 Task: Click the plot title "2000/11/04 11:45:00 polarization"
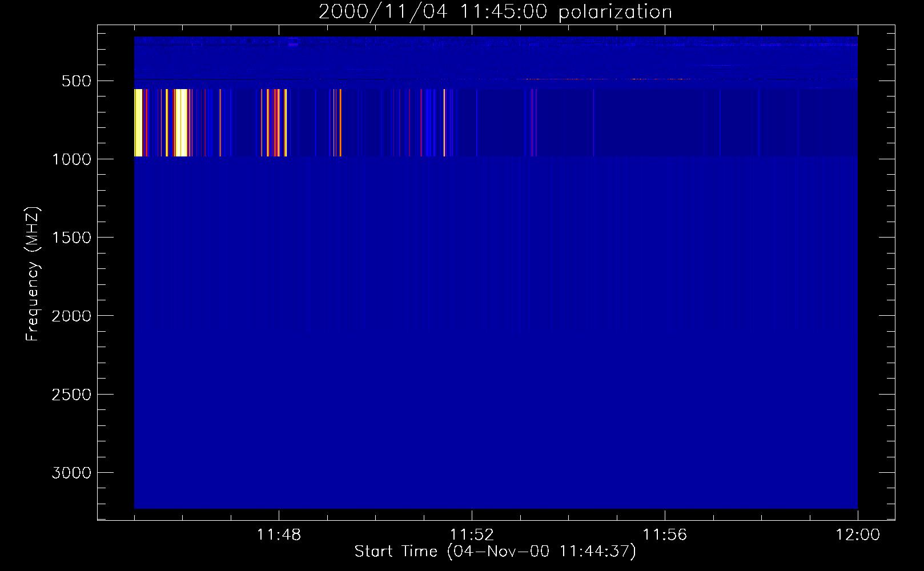[495, 12]
